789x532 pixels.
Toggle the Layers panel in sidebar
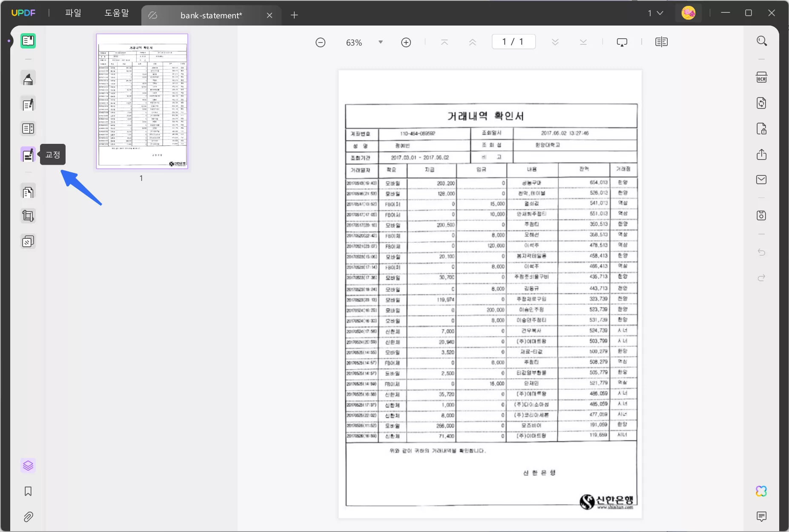pyautogui.click(x=28, y=466)
